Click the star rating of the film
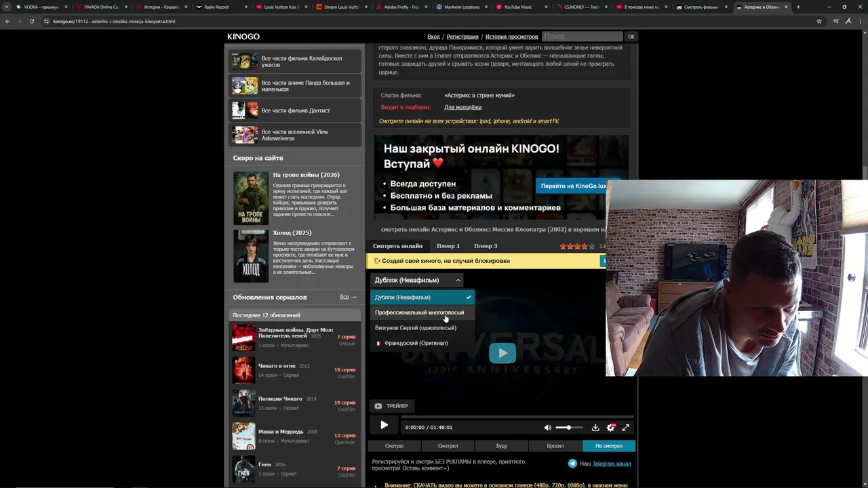The height and width of the screenshot is (488, 868). pyautogui.click(x=577, y=246)
